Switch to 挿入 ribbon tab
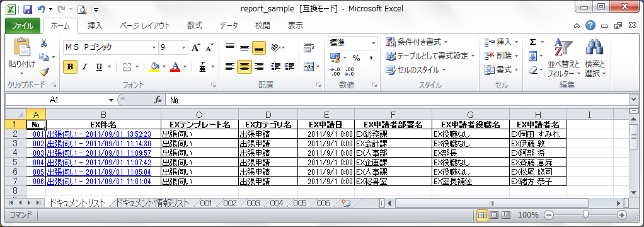Screen dimensions: 644x227 tap(95, 25)
